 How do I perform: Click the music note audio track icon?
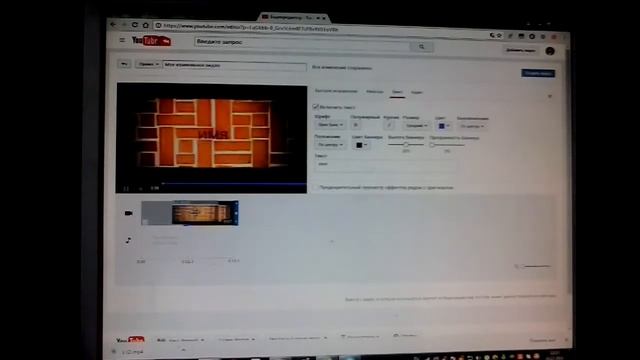128,240
